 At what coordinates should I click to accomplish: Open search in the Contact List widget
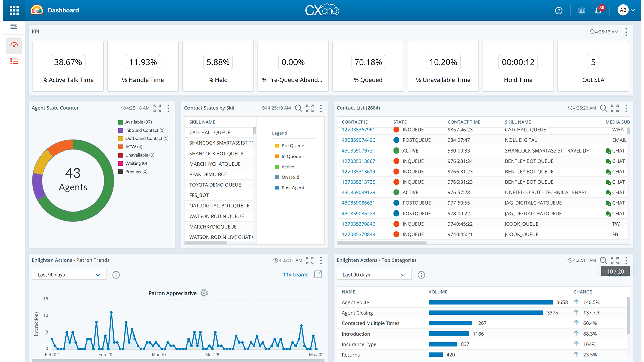coord(604,108)
